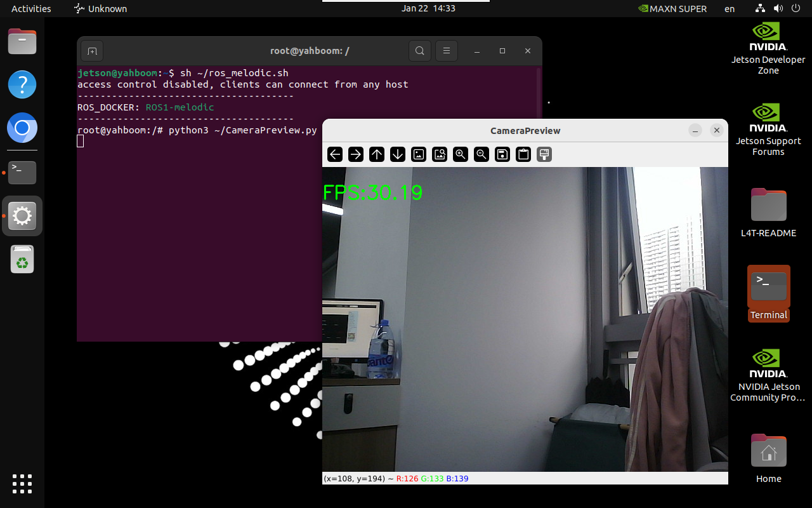Open the Unknown app menu in top bar
The image size is (812, 508).
(x=101, y=9)
